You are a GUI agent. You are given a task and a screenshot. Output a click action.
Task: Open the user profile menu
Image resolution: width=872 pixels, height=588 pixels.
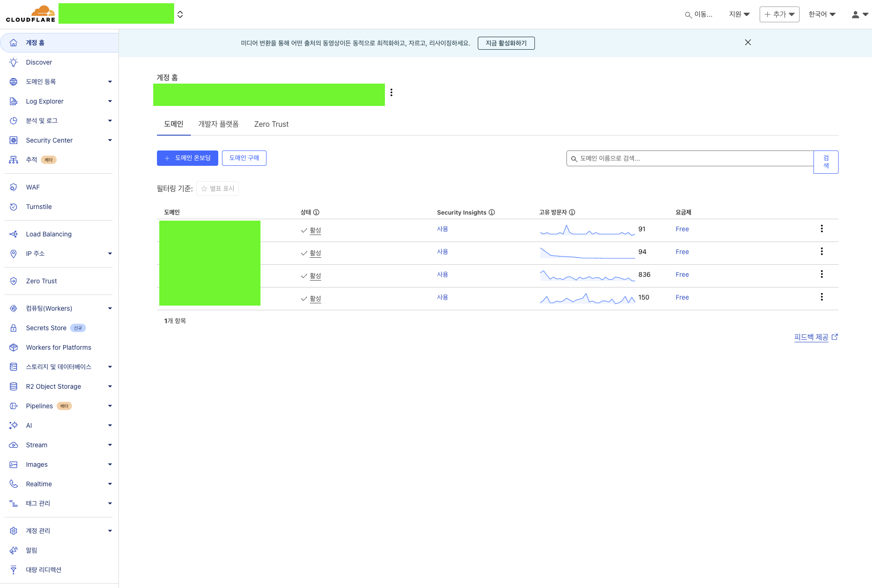click(860, 14)
